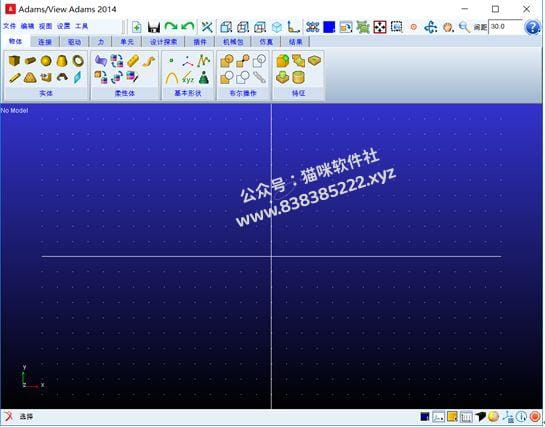This screenshot has width=545, height=427.
Task: Switch to the 插件 (Plugins) ribbon tab
Action: [x=200, y=42]
